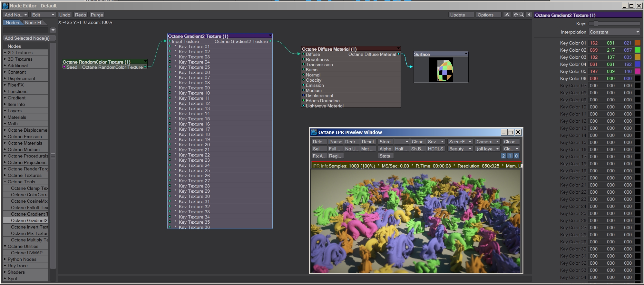Viewport: 644px width, 285px height.
Task: Toggle the Sh.B. button in IPR window
Action: pyautogui.click(x=417, y=149)
